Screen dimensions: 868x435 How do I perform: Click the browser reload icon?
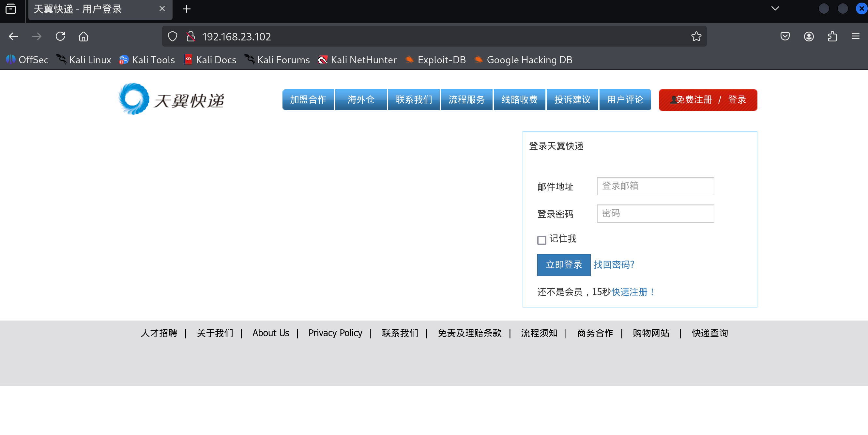point(60,37)
